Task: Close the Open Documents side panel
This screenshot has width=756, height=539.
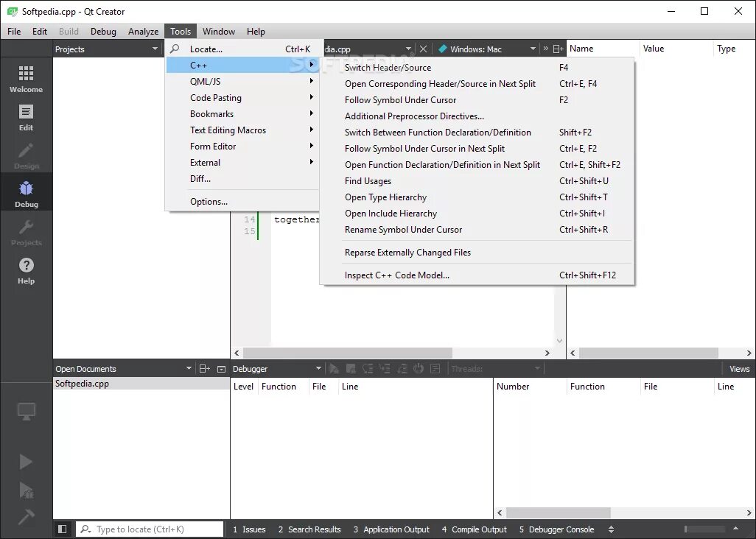Action: pyautogui.click(x=221, y=369)
